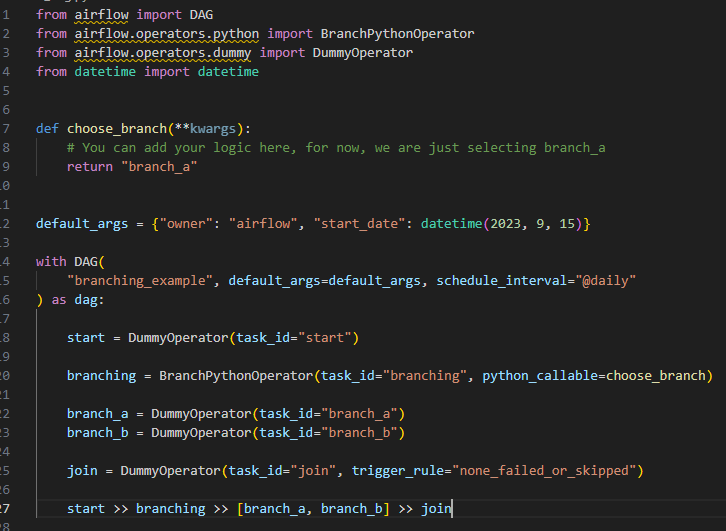Click the "branching_example" DAG id string
Screen dimensions: 726x531
pos(143,281)
